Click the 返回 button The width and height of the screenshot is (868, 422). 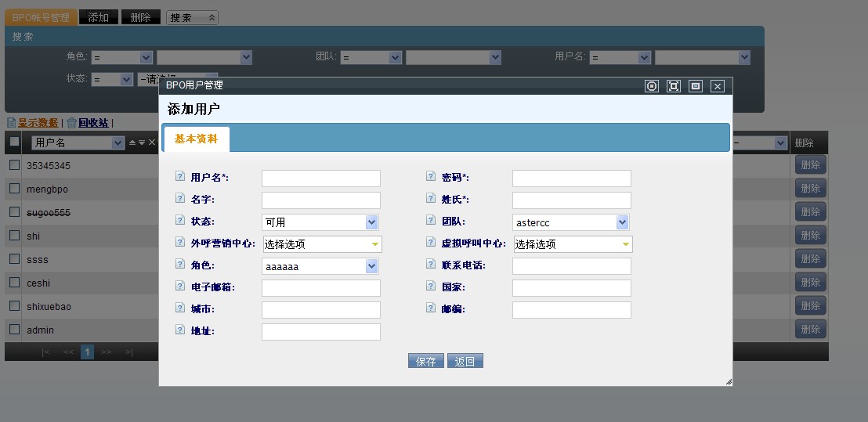pos(465,361)
